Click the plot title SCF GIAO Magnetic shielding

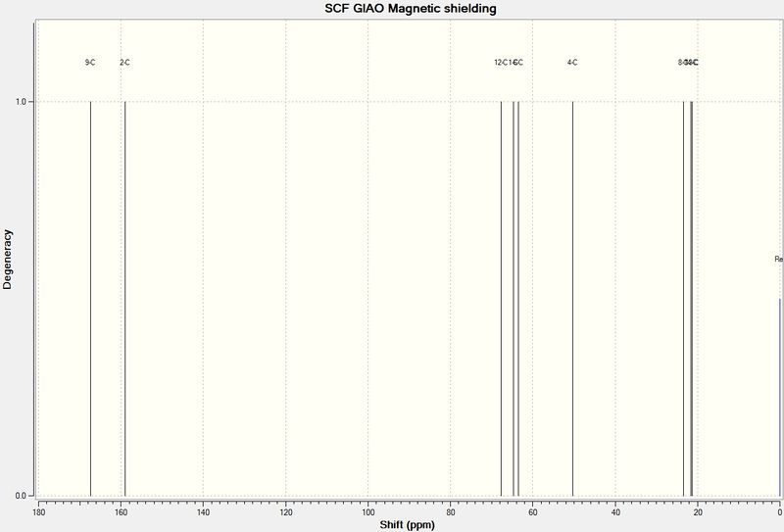pos(411,9)
